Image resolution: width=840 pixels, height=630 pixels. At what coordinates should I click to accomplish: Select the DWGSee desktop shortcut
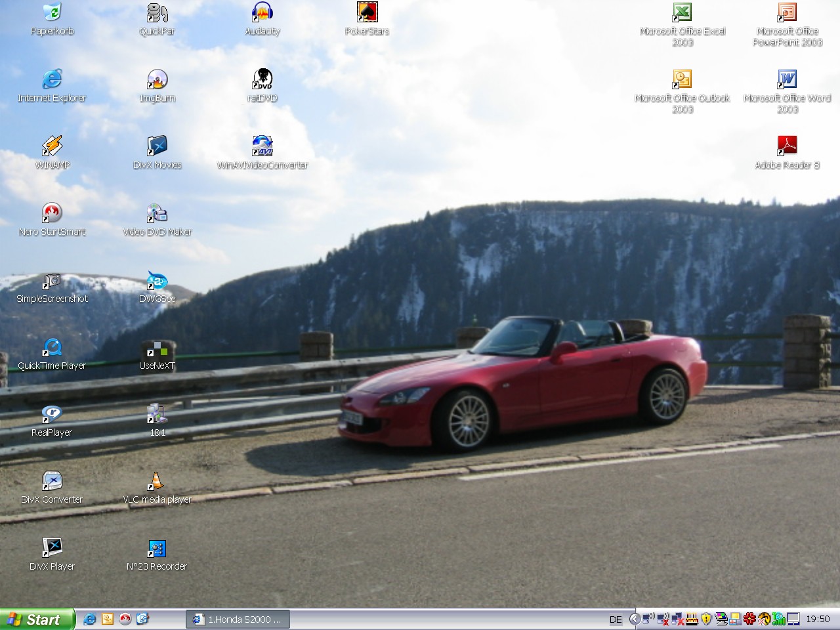pyautogui.click(x=157, y=281)
